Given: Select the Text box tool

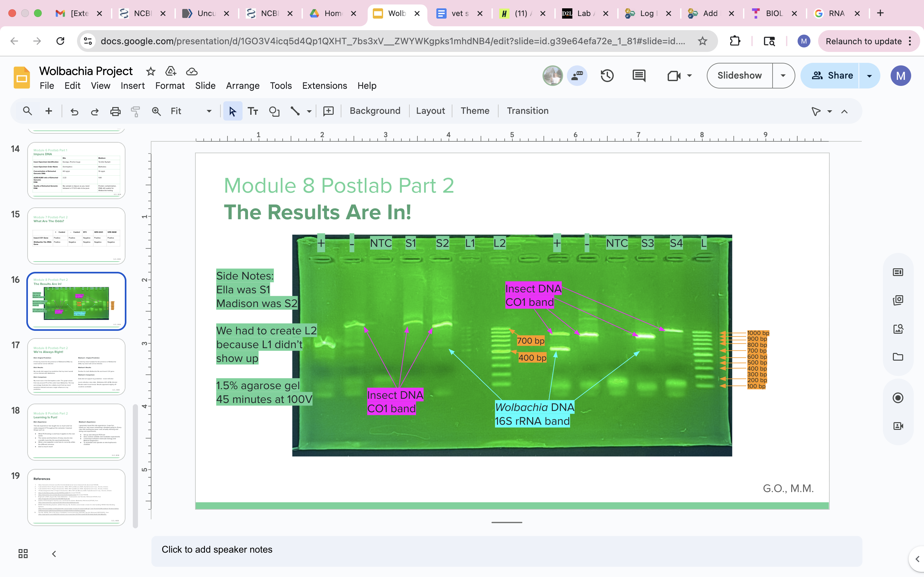Looking at the screenshot, I should [x=253, y=111].
